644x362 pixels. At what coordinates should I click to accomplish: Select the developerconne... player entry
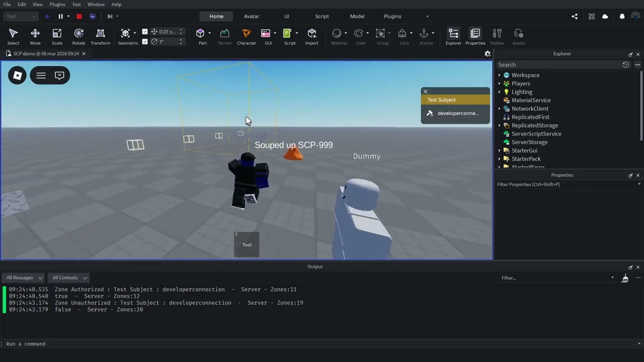pos(455,114)
